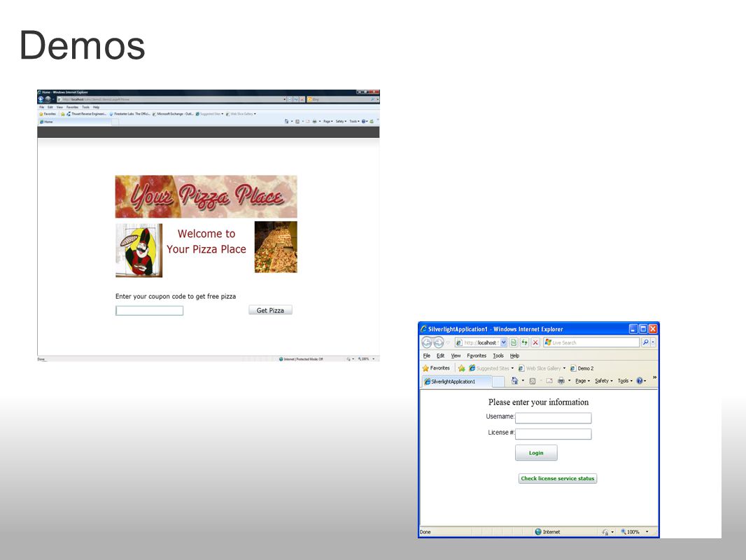
Task: Click the License # input field
Action: pyautogui.click(x=554, y=433)
